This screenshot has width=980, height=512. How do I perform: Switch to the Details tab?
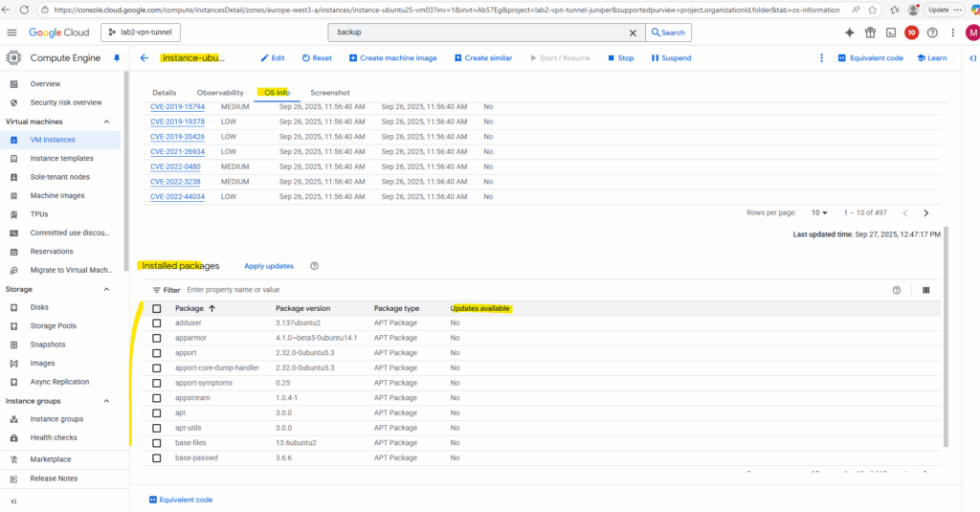[164, 93]
